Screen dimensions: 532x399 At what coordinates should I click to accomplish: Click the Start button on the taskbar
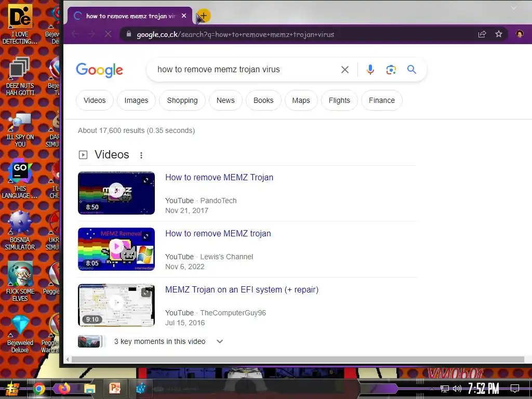coord(12,389)
